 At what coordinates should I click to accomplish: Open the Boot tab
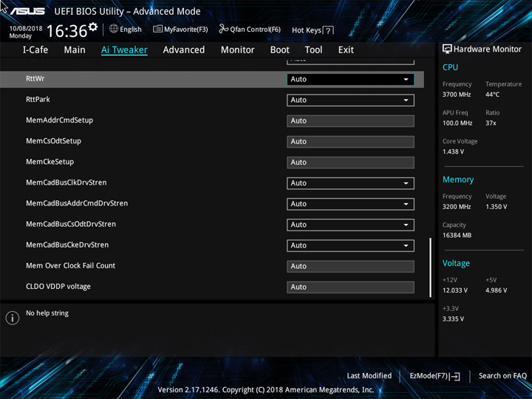pos(280,50)
